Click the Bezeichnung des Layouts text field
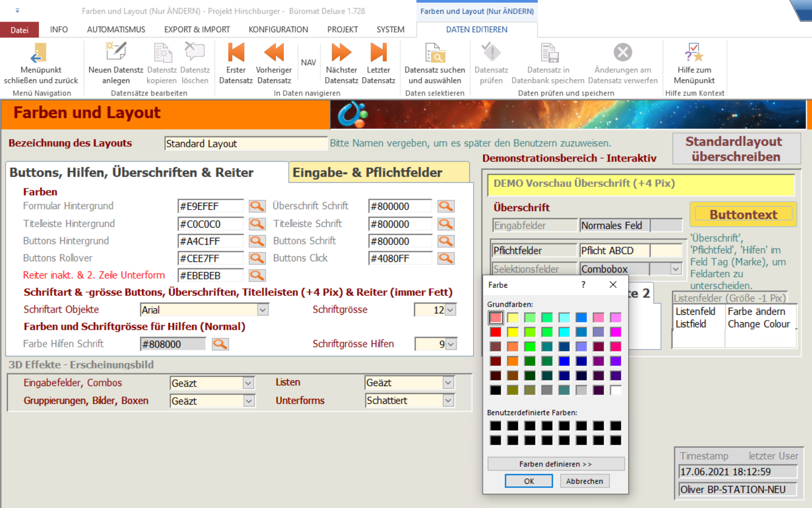 point(246,144)
